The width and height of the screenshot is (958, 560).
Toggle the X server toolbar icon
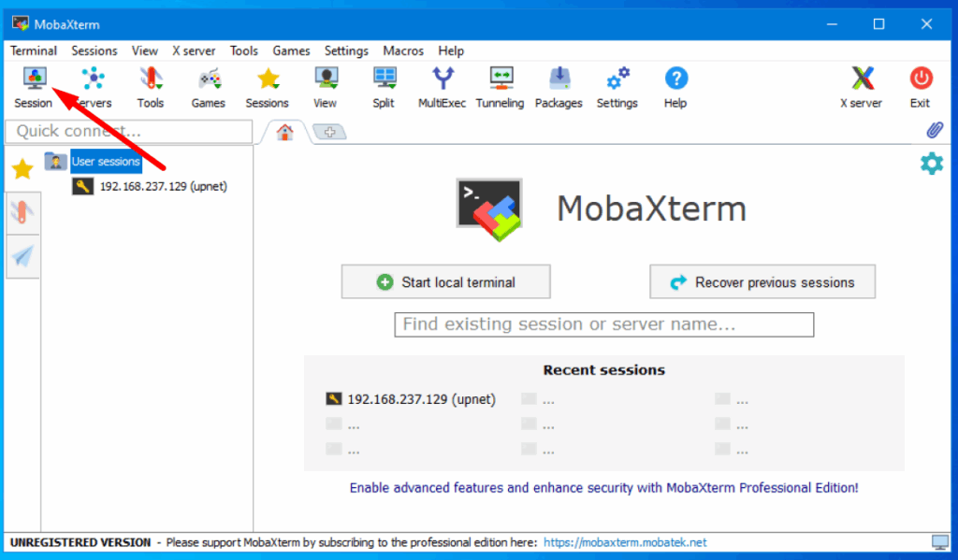pos(861,87)
